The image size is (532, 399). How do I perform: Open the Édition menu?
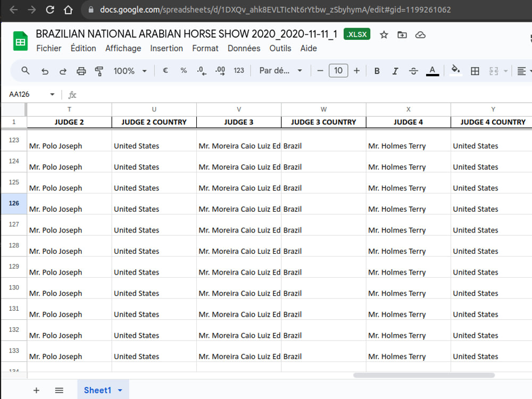(84, 48)
